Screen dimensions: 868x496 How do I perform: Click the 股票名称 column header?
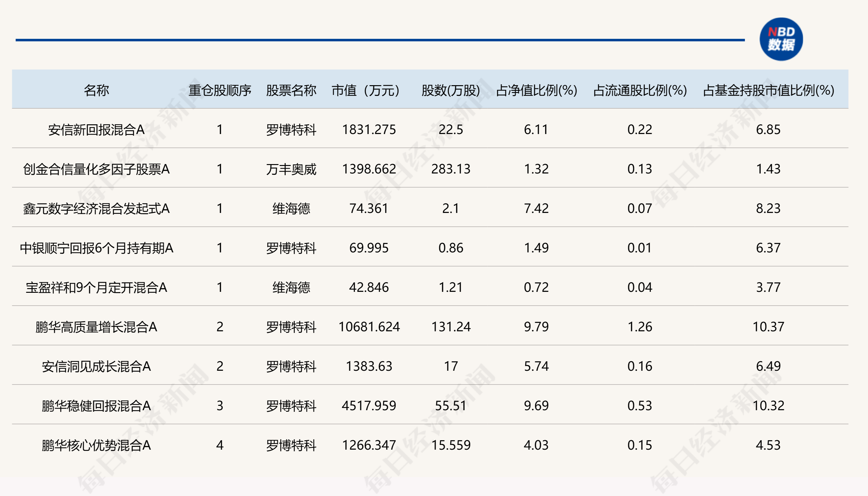(x=291, y=90)
